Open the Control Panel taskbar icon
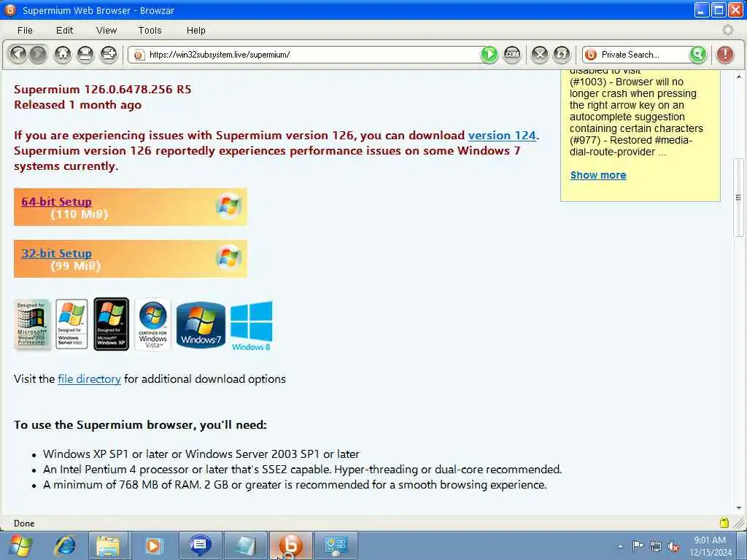The width and height of the screenshot is (747, 560). (336, 545)
